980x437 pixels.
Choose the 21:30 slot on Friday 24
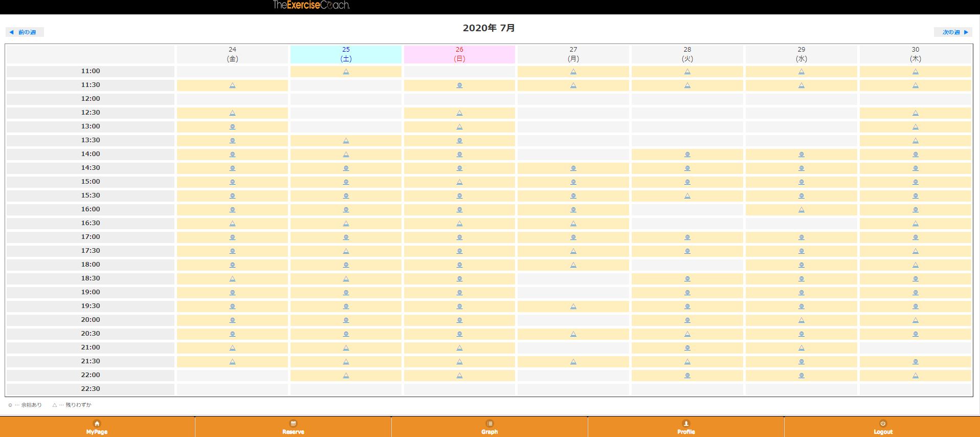(x=232, y=362)
